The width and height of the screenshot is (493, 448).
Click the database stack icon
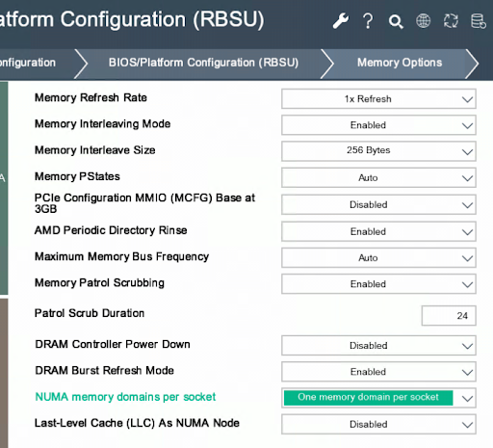click(x=479, y=21)
